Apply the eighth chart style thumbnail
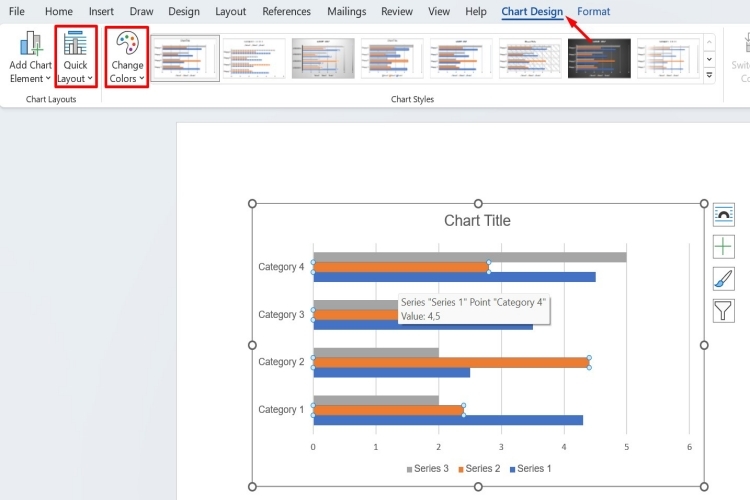 pyautogui.click(x=668, y=58)
